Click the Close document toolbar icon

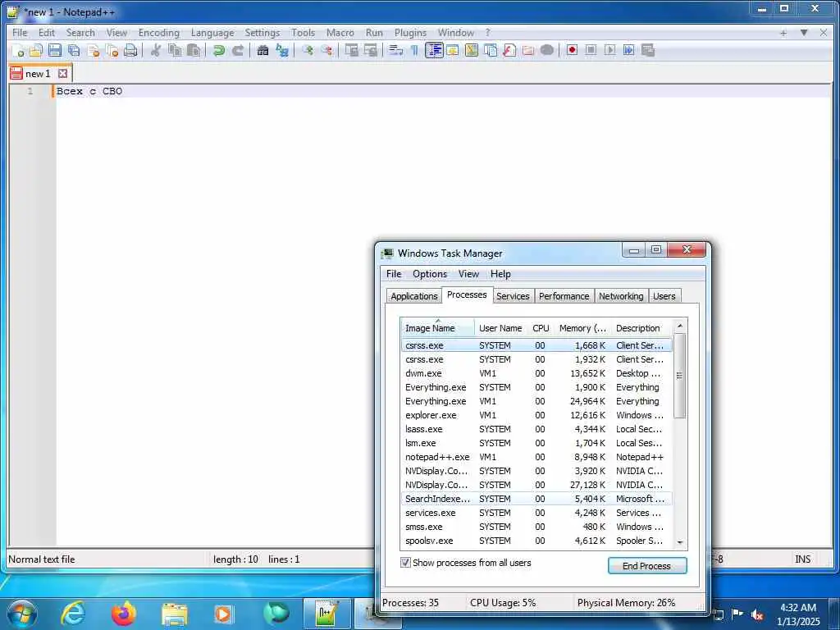(x=94, y=50)
